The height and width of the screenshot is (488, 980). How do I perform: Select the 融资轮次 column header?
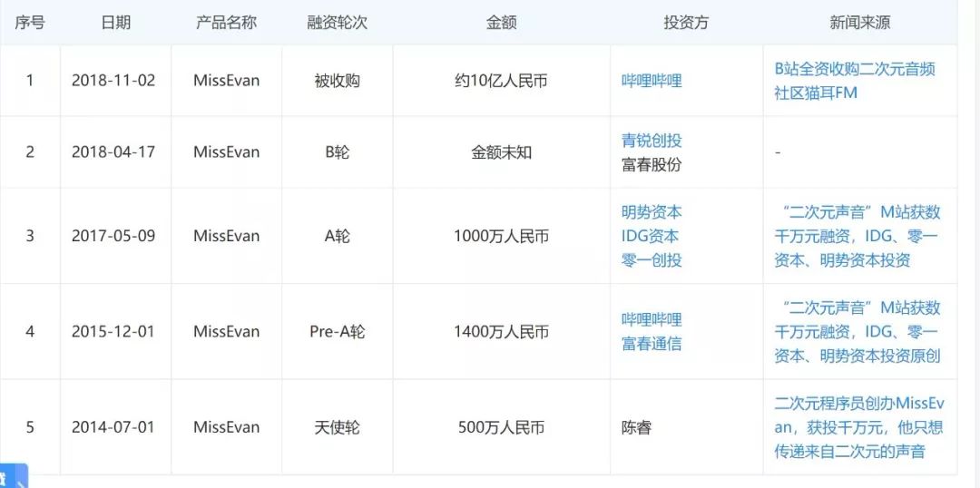337,23
